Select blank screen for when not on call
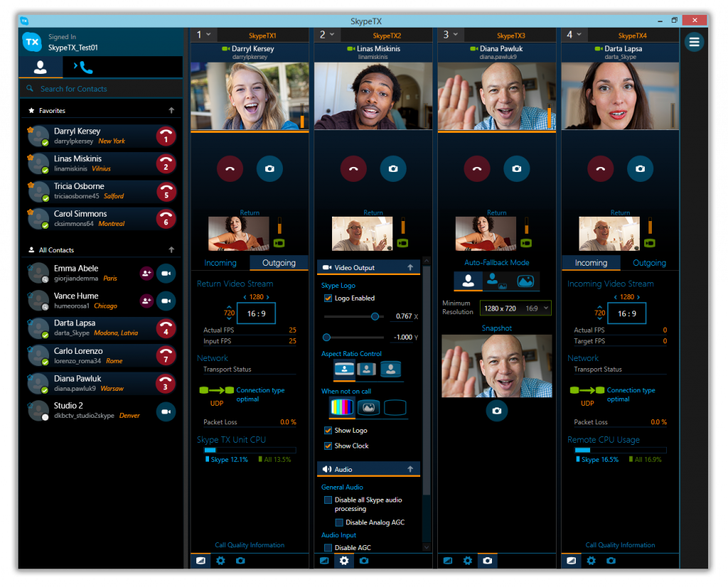Image resolution: width=728 pixels, height=587 pixels. [395, 407]
